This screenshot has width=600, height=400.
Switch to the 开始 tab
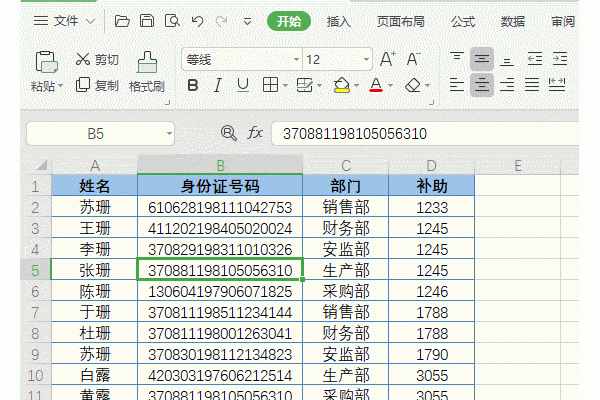[289, 21]
